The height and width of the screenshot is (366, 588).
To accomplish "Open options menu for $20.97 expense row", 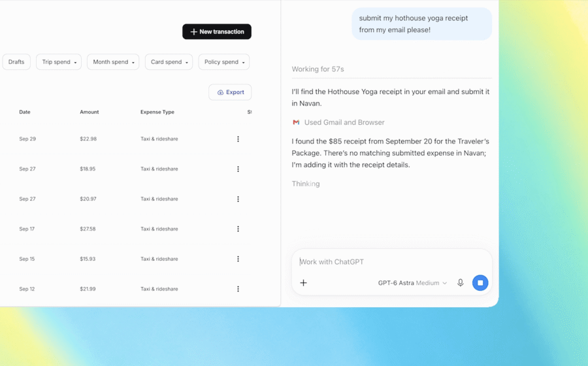I will pos(238,199).
